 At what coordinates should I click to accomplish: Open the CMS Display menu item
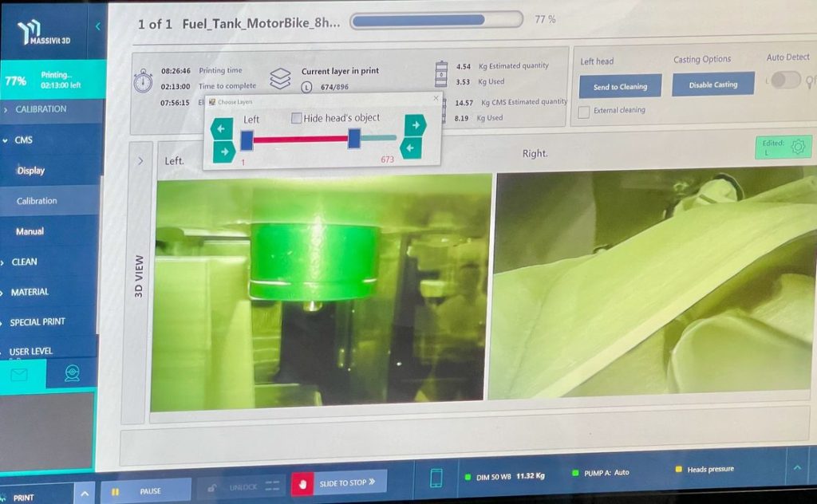(31, 170)
